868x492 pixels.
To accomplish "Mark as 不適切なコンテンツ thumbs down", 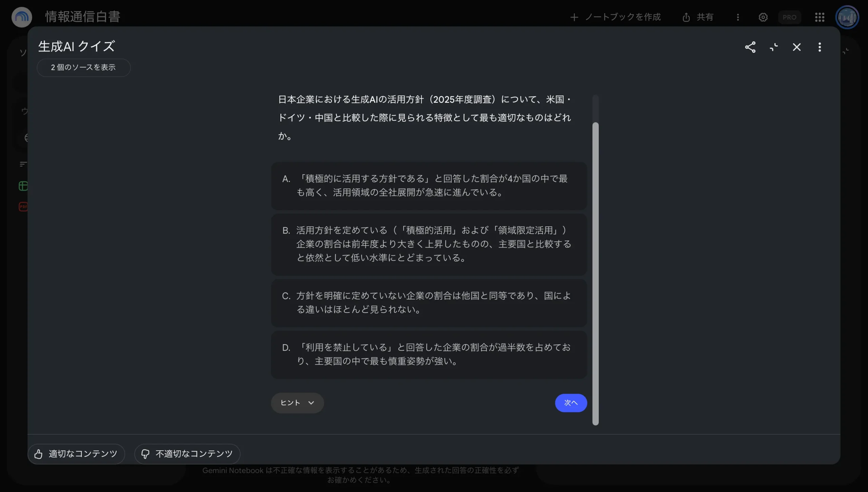I will (x=187, y=454).
